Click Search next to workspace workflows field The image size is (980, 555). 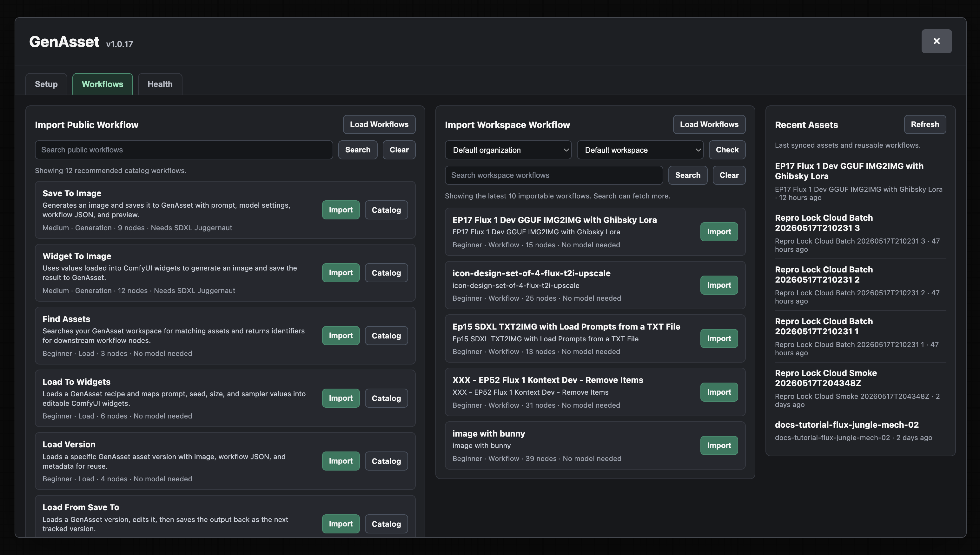coord(687,175)
